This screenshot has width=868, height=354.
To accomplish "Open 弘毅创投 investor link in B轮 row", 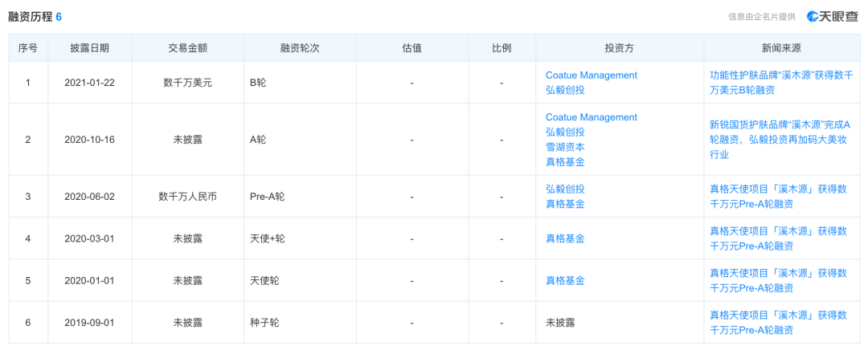I will (x=565, y=90).
